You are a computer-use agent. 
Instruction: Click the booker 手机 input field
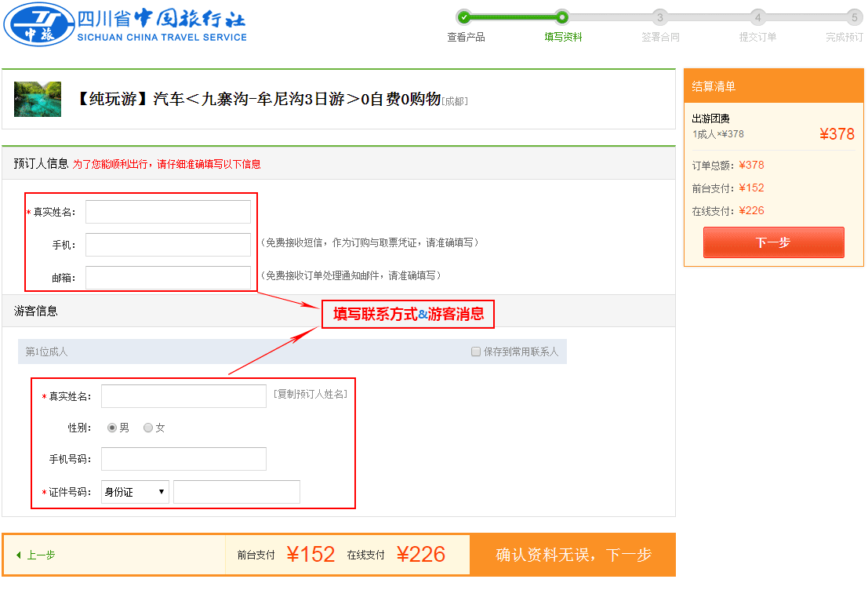(x=168, y=245)
